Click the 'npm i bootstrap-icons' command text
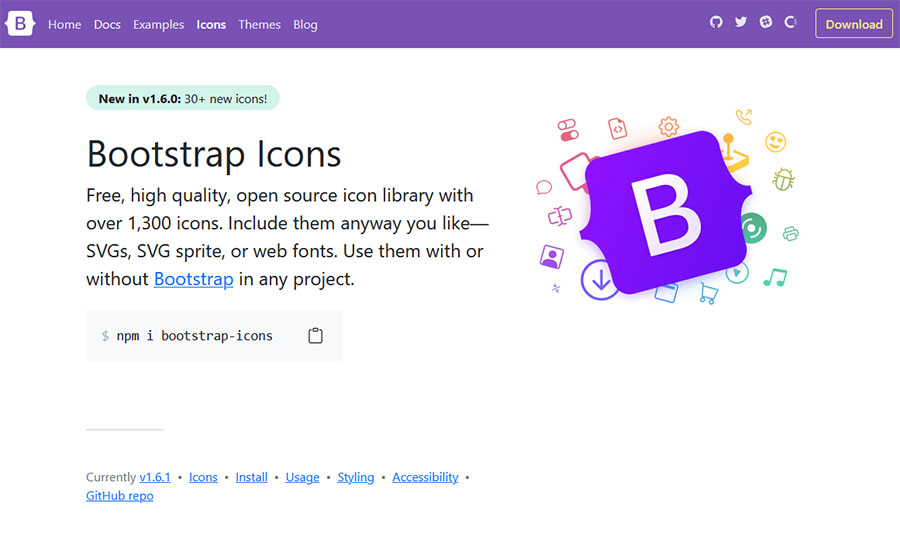This screenshot has height=534, width=900. coord(195,336)
